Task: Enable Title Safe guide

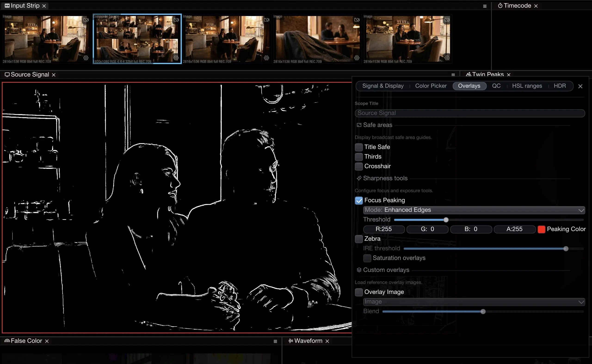Action: 359,147
